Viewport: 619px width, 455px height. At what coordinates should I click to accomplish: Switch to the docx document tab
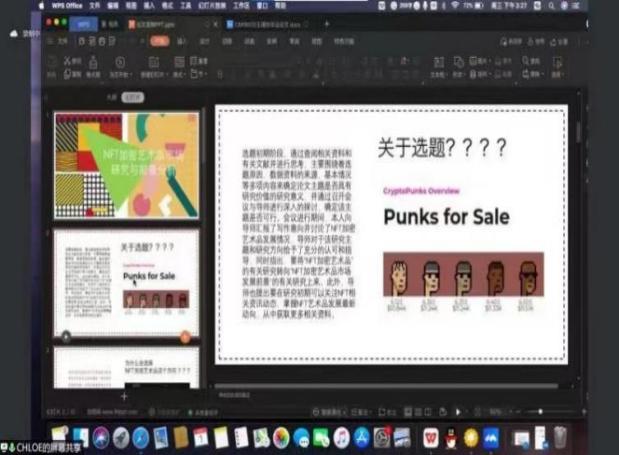268,24
